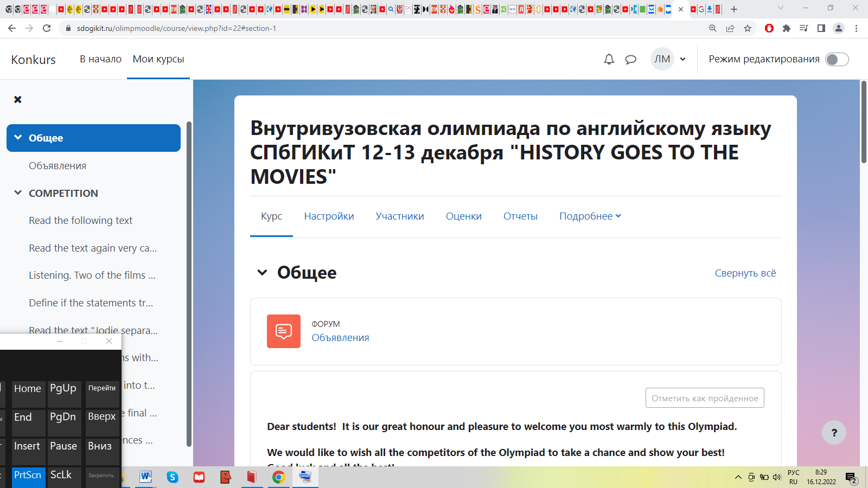Go to В начало in top navigation

(x=101, y=59)
